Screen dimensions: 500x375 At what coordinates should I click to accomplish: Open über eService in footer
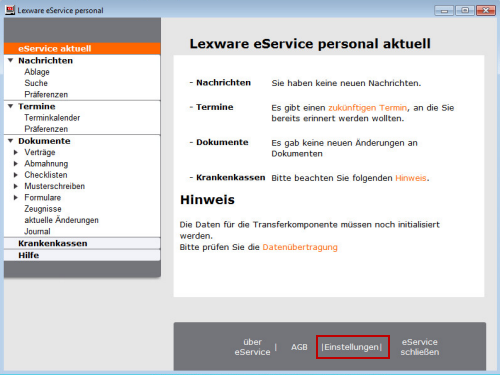pos(252,347)
